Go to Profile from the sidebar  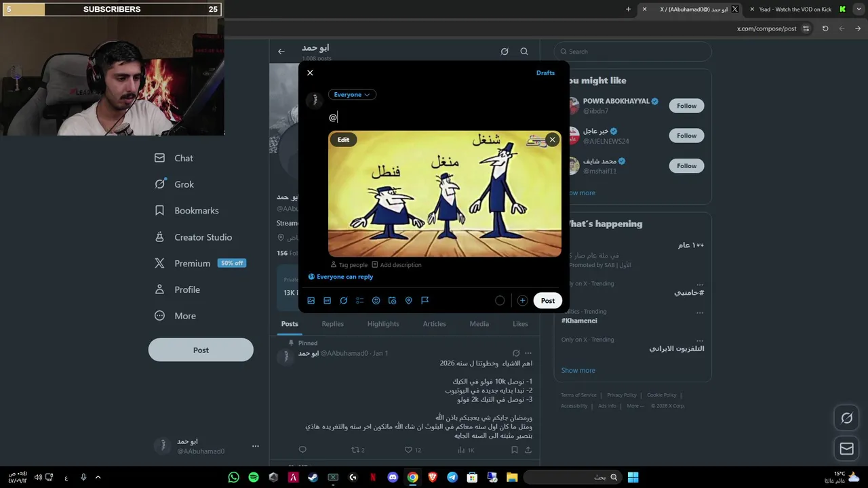(x=178, y=289)
